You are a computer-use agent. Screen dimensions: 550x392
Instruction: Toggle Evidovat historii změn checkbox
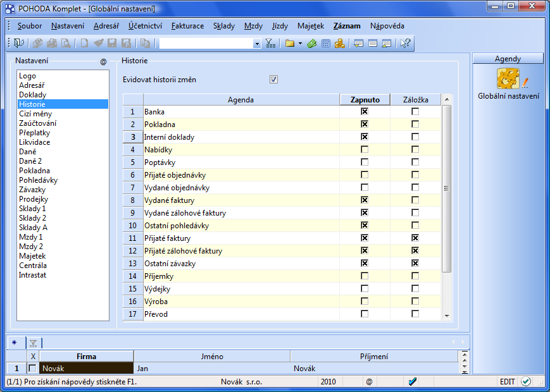(273, 80)
